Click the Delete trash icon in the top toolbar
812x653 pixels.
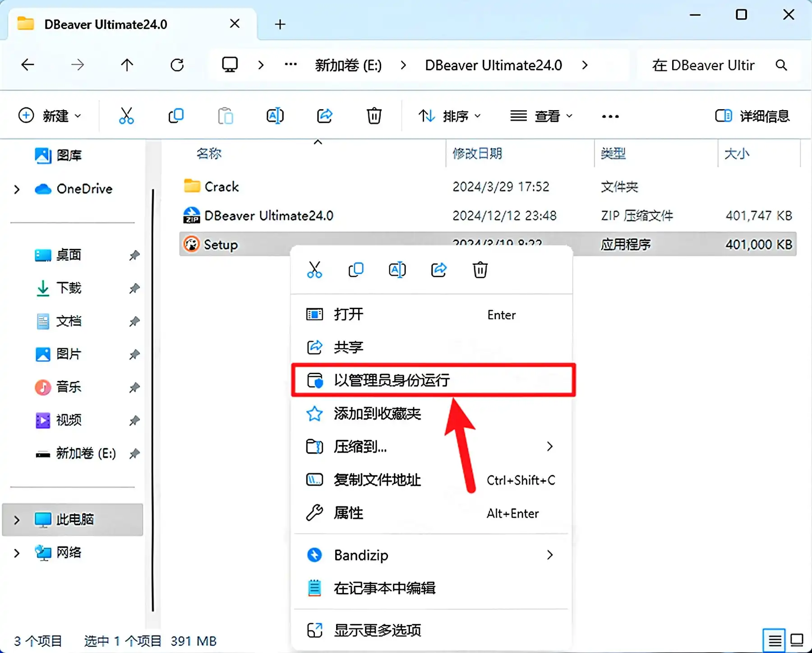(374, 116)
